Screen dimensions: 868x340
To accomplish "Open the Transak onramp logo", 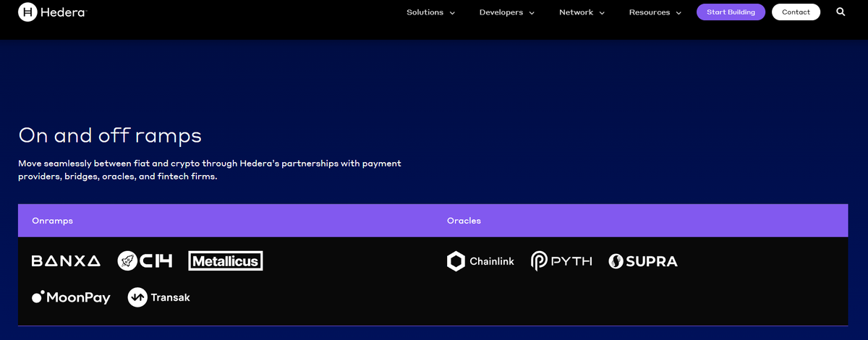I will 159,297.
